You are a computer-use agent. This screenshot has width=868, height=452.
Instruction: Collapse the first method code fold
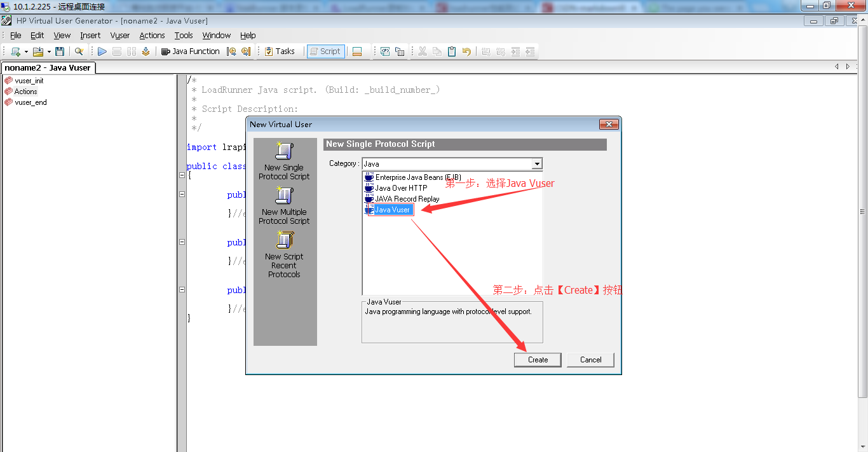click(182, 194)
